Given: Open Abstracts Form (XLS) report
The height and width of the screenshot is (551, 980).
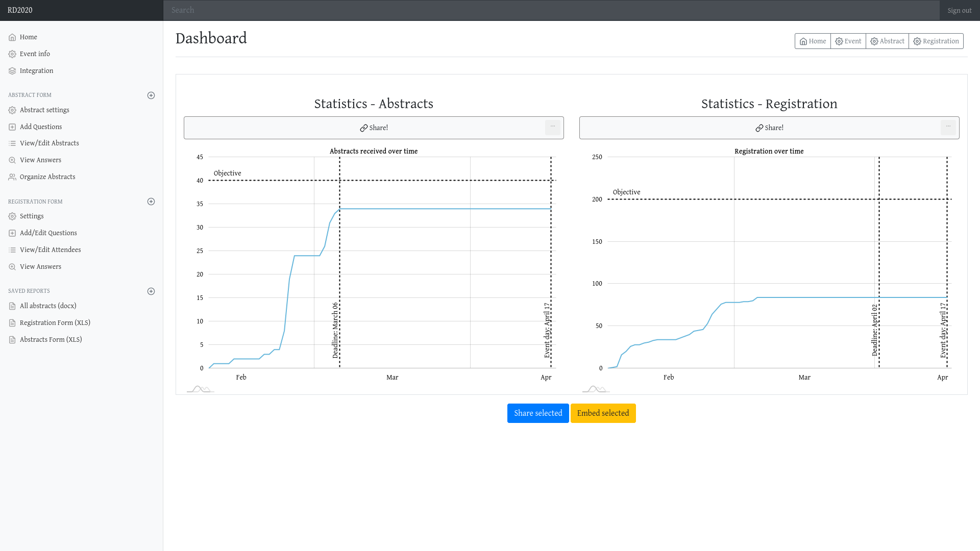Looking at the screenshot, I should [x=82, y=340].
